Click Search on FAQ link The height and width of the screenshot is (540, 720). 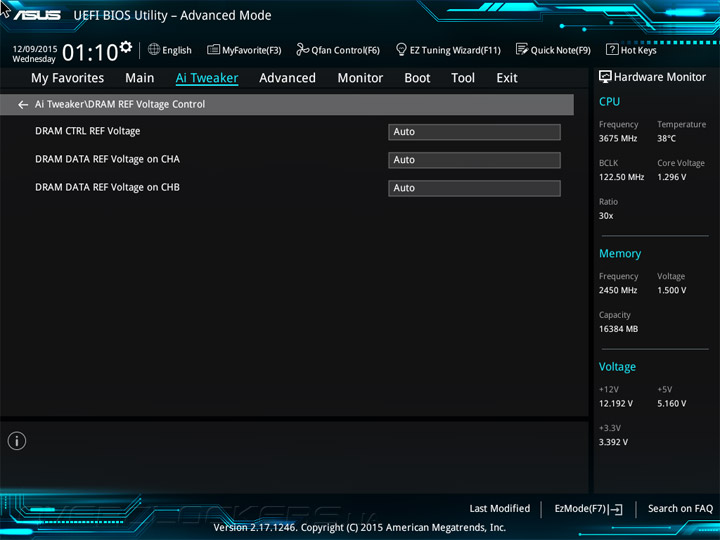(x=680, y=509)
